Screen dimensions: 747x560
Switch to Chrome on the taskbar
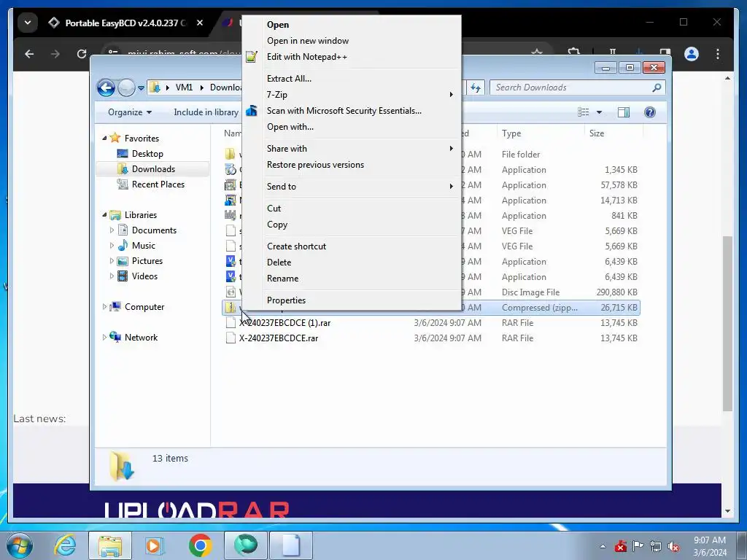[x=200, y=545]
